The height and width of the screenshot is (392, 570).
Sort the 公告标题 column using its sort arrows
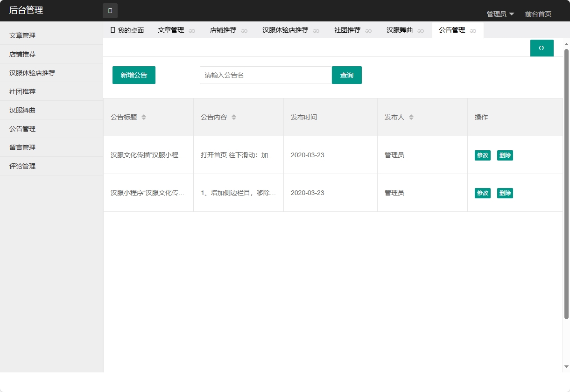(x=144, y=117)
